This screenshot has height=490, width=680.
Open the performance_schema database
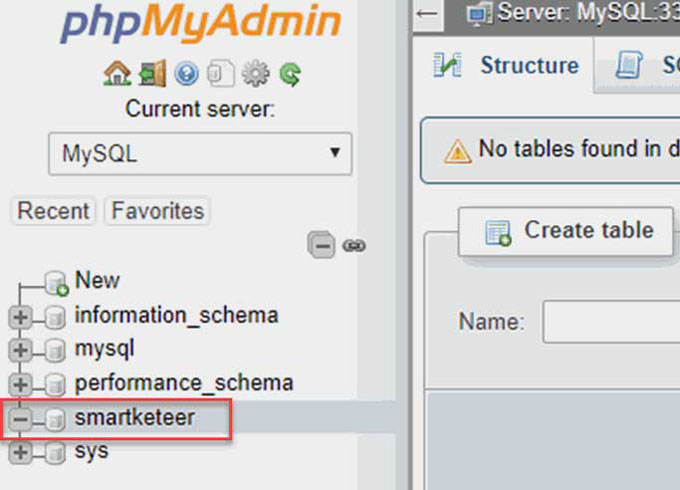click(184, 383)
